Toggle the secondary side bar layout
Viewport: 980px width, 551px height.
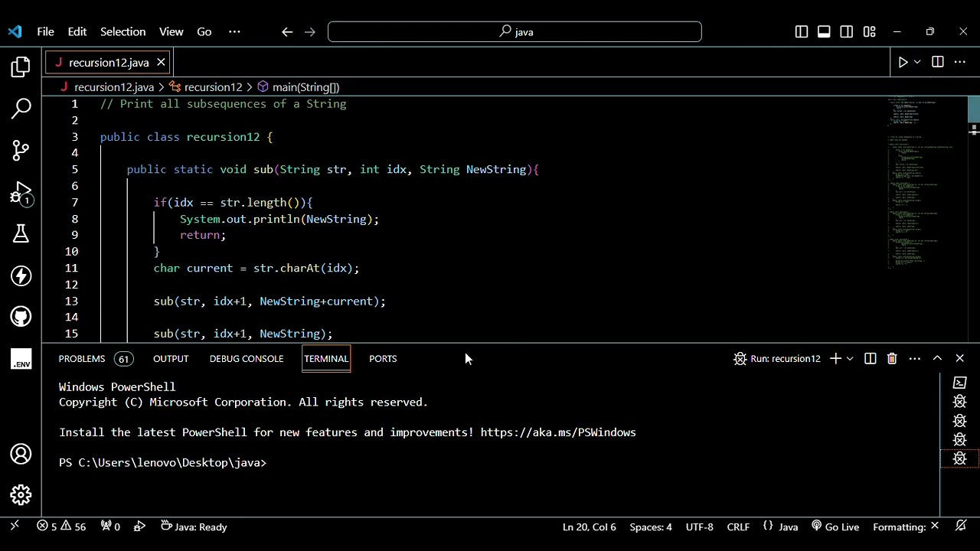(847, 31)
